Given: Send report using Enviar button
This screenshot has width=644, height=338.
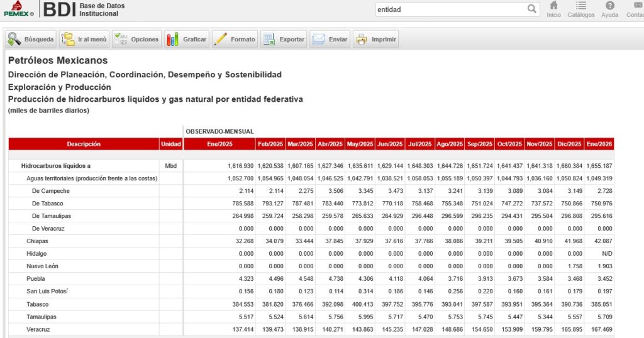Looking at the screenshot, I should click(x=330, y=39).
